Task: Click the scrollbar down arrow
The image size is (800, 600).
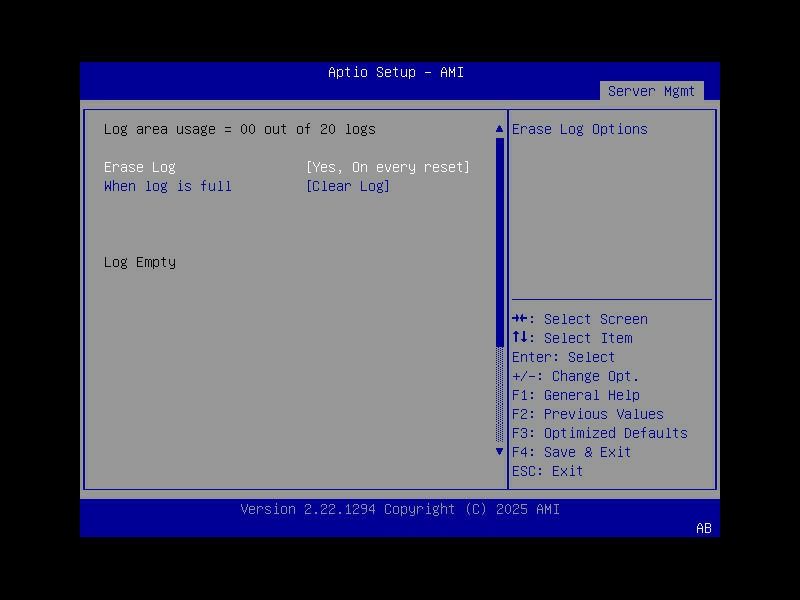Action: (x=499, y=451)
